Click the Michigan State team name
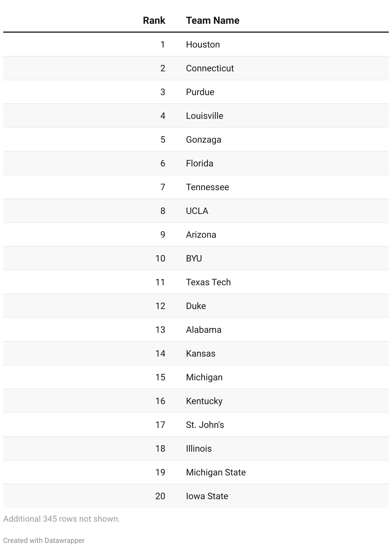 (x=216, y=472)
